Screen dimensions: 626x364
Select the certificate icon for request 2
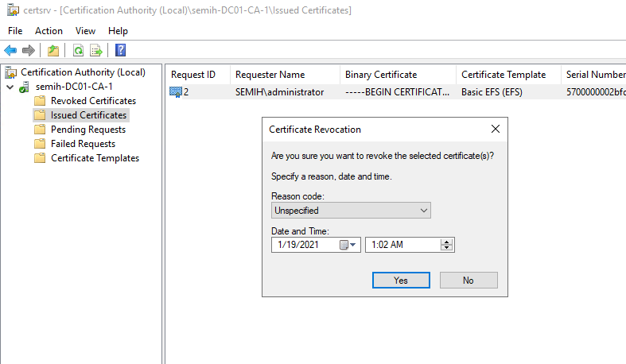[x=176, y=92]
